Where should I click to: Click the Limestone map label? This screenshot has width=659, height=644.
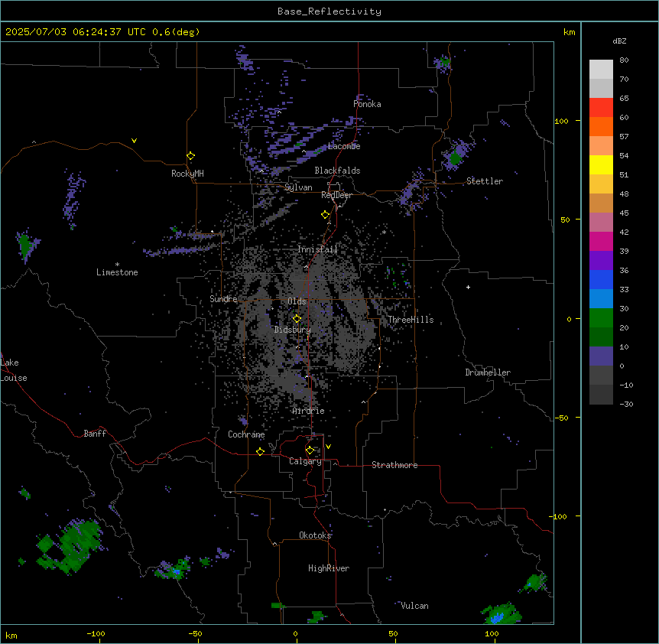[x=117, y=272]
